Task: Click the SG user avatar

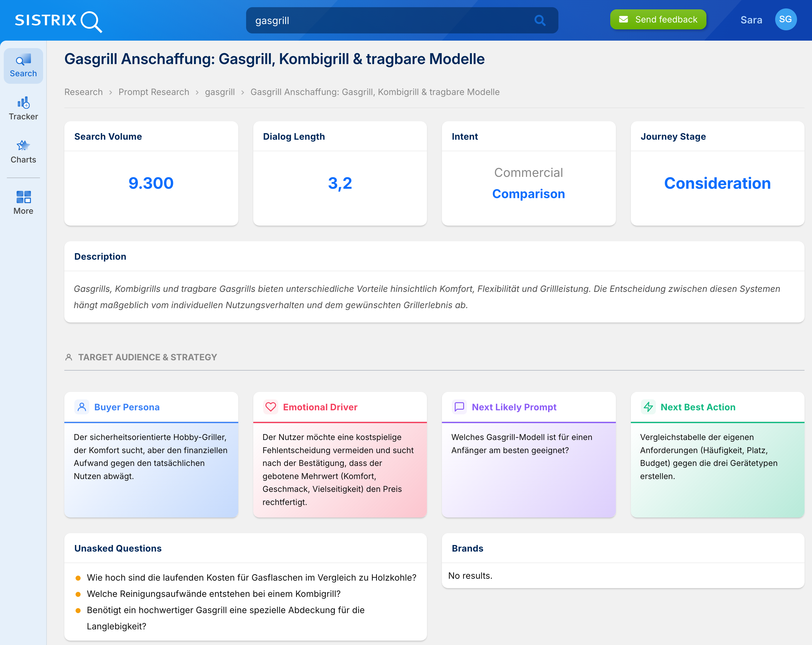Action: coord(785,20)
